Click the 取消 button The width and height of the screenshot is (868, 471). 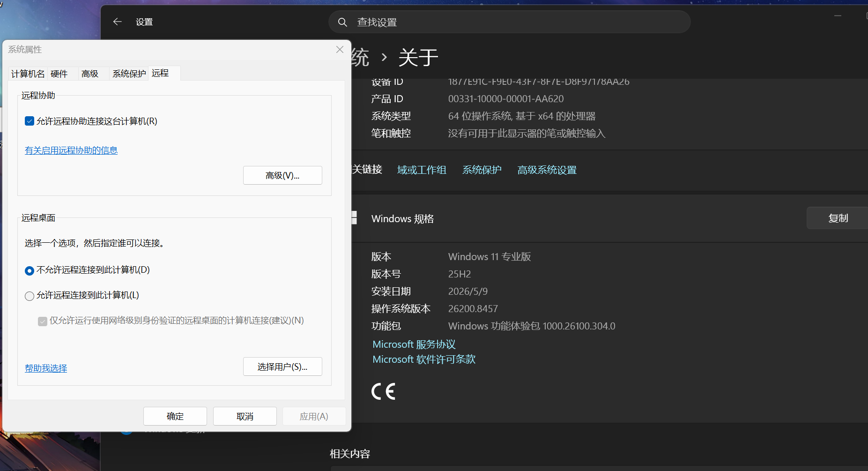[x=245, y=416]
